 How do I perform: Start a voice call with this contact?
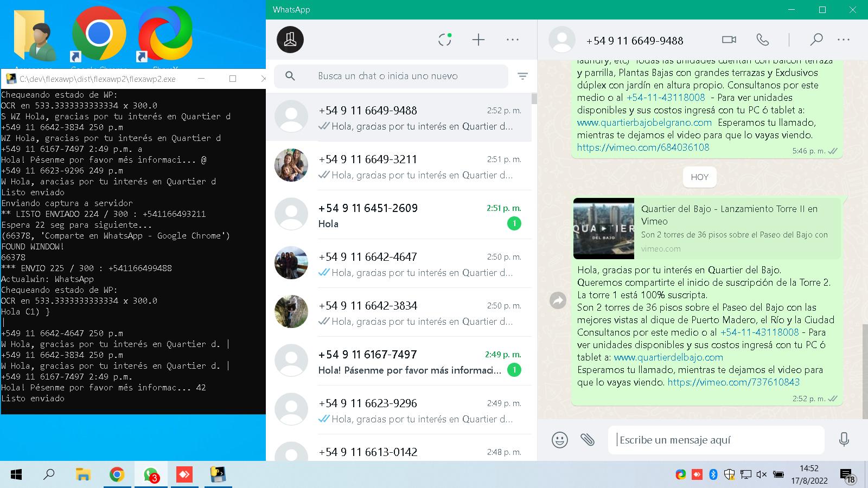(763, 40)
